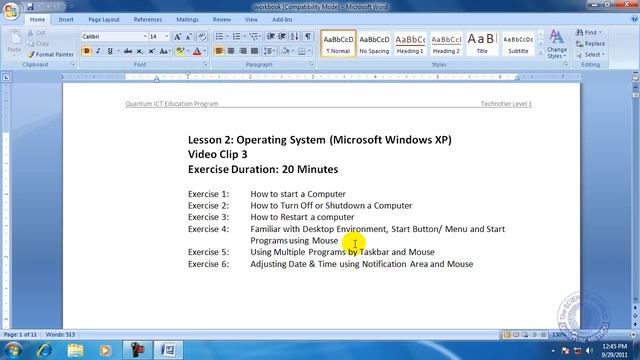This screenshot has height=360, width=640.
Task: Toggle Align Text Left
Action: 219,51
